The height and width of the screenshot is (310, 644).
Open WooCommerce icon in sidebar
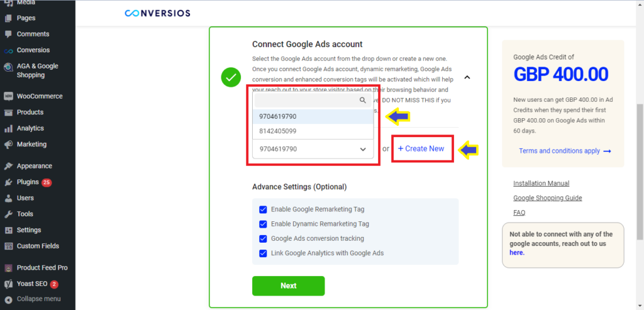[8, 96]
